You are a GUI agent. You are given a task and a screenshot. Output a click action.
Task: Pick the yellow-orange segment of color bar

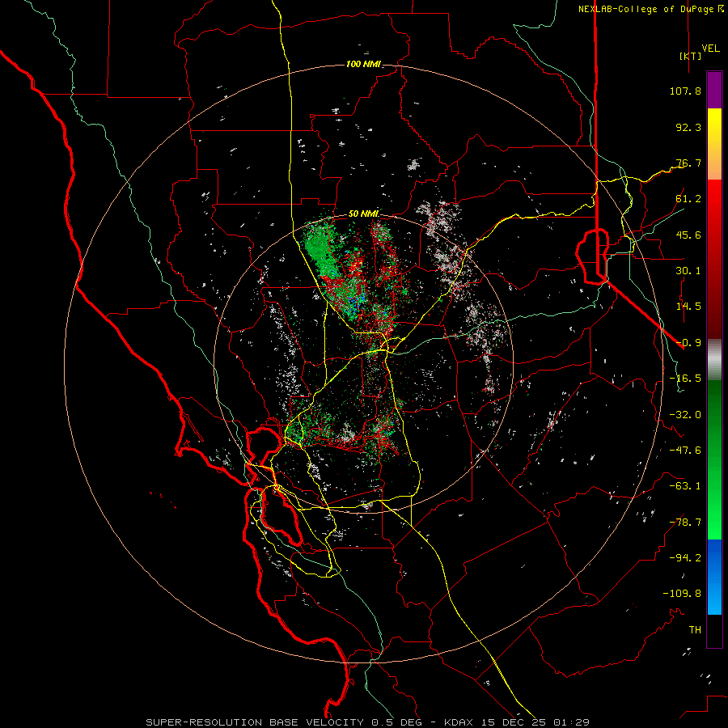(x=714, y=144)
